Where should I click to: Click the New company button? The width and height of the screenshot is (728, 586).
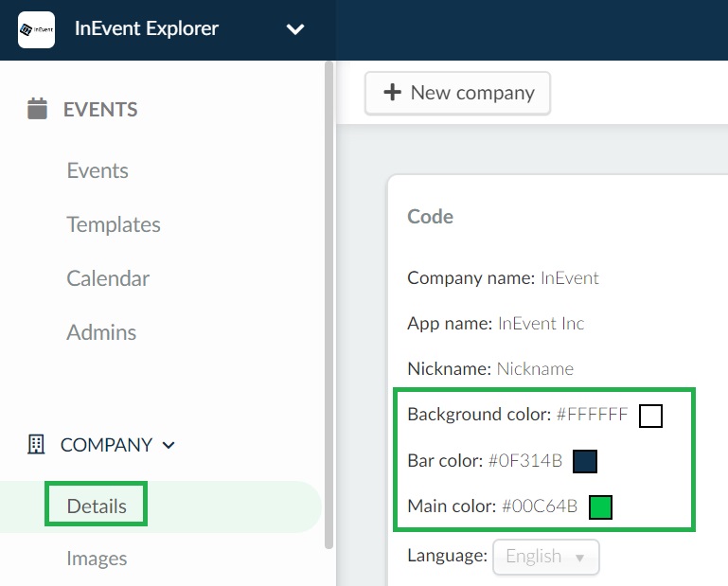[458, 93]
